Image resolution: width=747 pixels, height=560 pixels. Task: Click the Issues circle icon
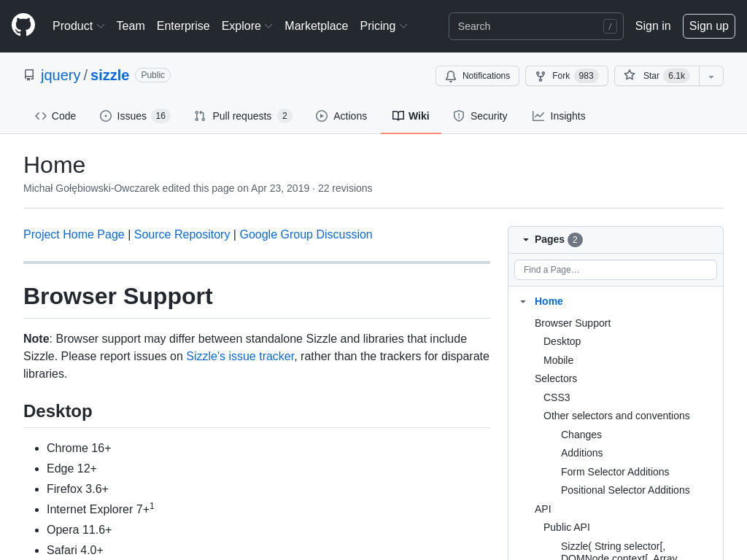coord(105,116)
